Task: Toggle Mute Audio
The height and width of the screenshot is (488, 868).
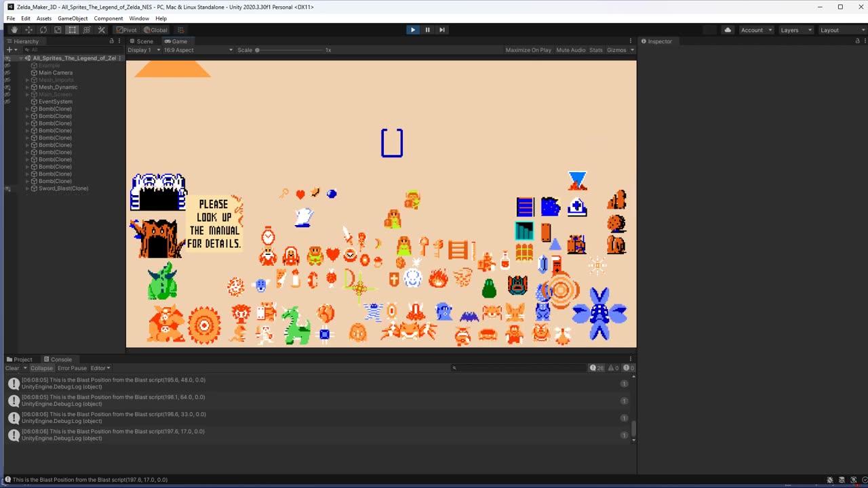Action: click(571, 50)
